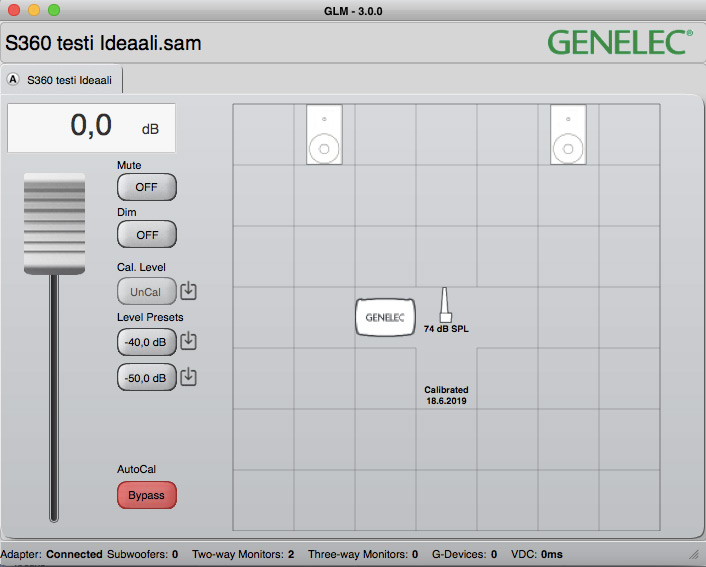Click the master volume fader knob

(x=54, y=223)
